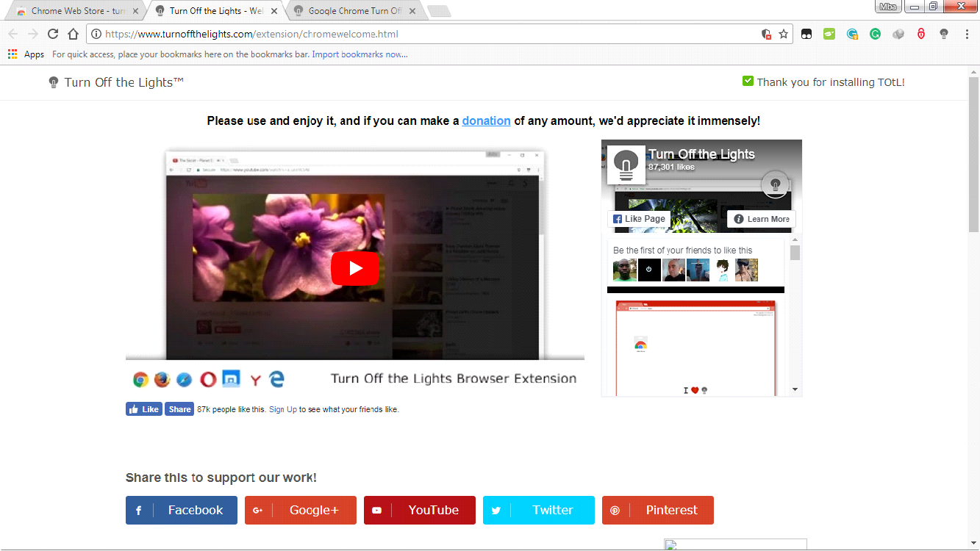
Task: Open the blocked content shield icon
Action: [766, 34]
